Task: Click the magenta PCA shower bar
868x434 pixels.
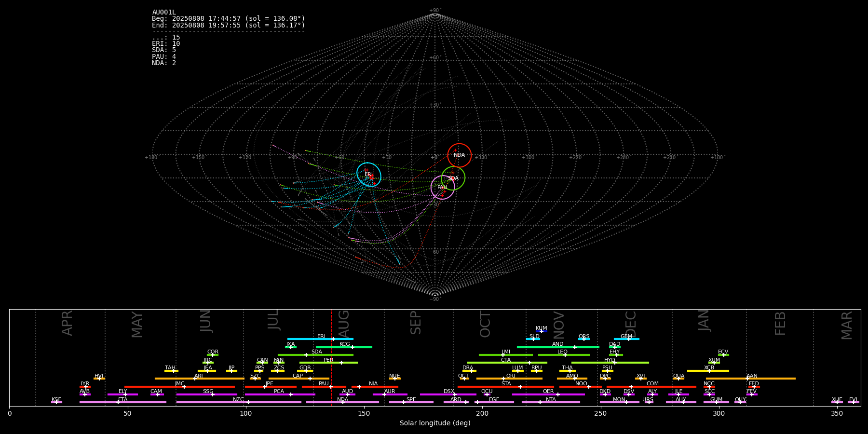Action: [280, 394]
